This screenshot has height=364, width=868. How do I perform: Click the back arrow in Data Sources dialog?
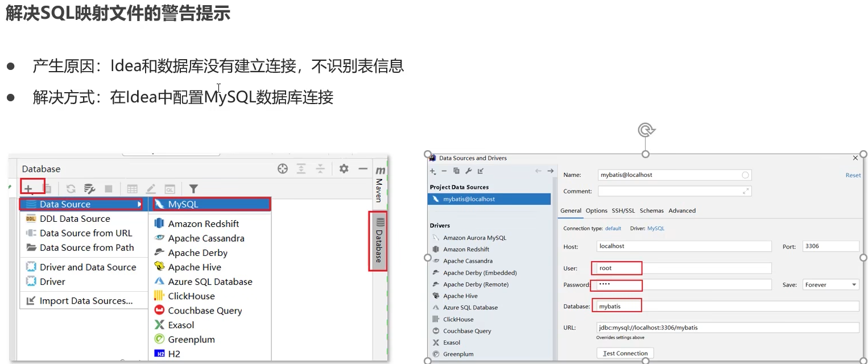(x=538, y=171)
